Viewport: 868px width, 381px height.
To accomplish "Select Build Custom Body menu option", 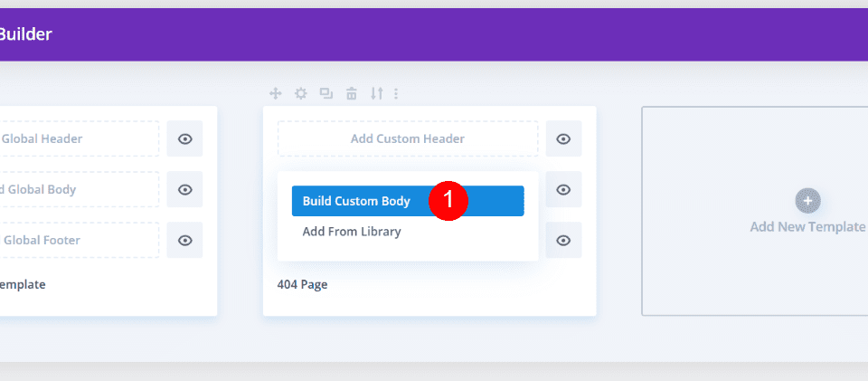I will [x=408, y=201].
